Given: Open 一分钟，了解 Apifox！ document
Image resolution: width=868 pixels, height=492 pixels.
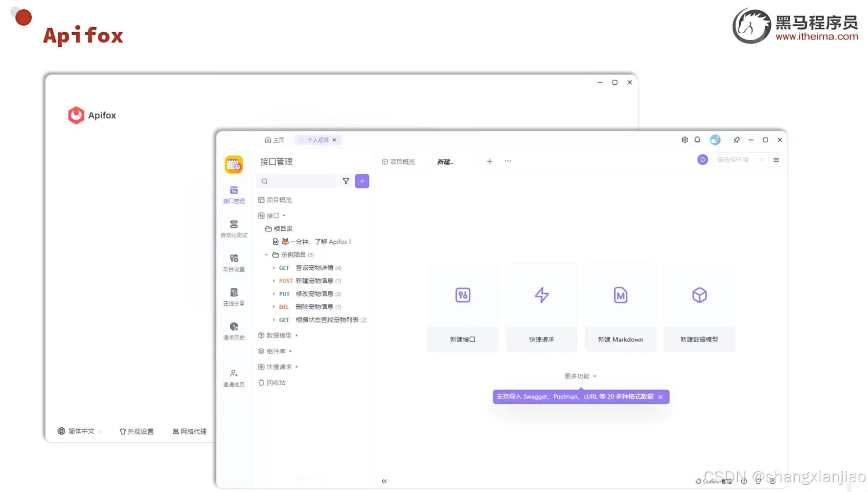Looking at the screenshot, I should (x=312, y=242).
